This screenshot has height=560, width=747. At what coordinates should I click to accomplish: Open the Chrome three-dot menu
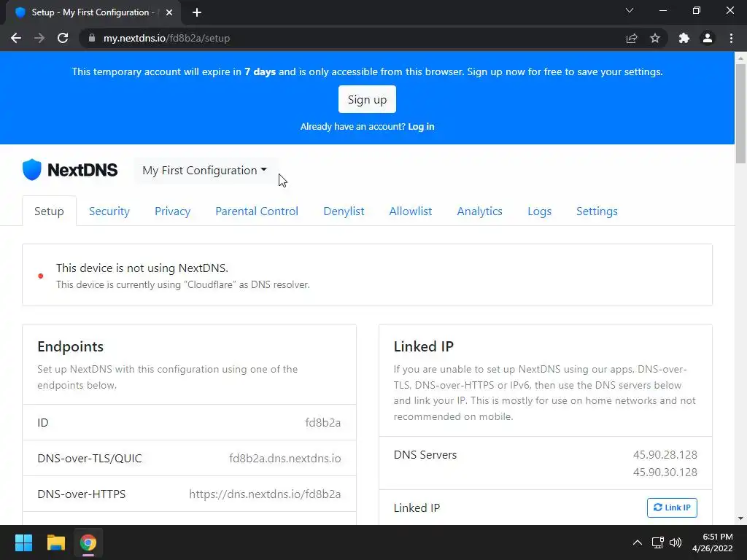(731, 38)
